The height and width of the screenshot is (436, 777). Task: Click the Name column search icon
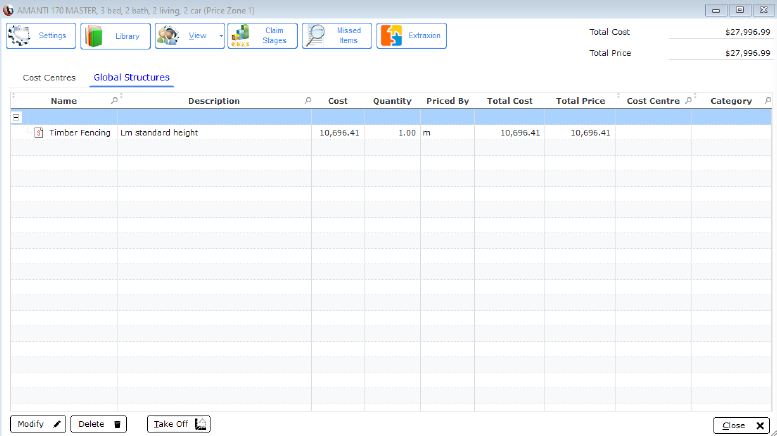(x=114, y=101)
